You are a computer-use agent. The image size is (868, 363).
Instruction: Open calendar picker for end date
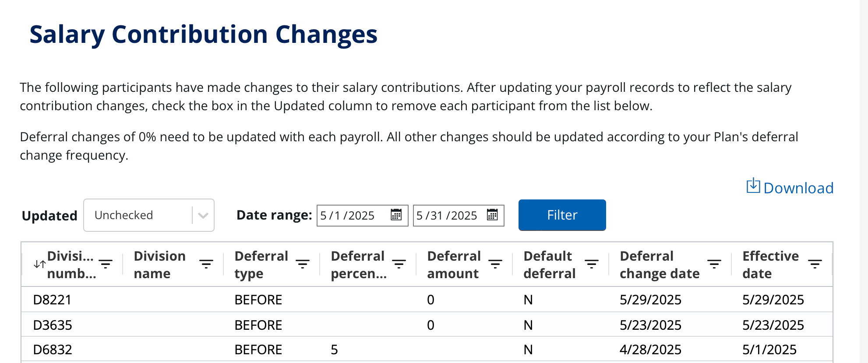click(x=492, y=215)
